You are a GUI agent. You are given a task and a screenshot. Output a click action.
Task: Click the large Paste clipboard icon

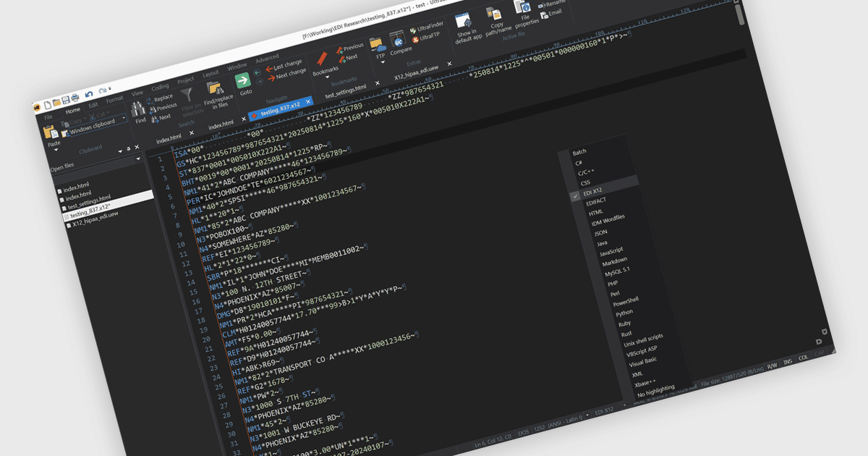50,132
